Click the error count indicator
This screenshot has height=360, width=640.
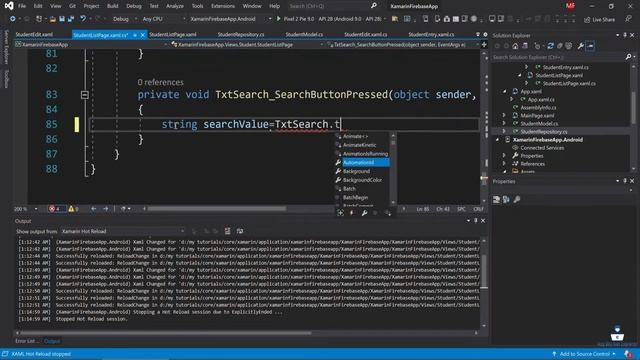[x=57, y=209]
